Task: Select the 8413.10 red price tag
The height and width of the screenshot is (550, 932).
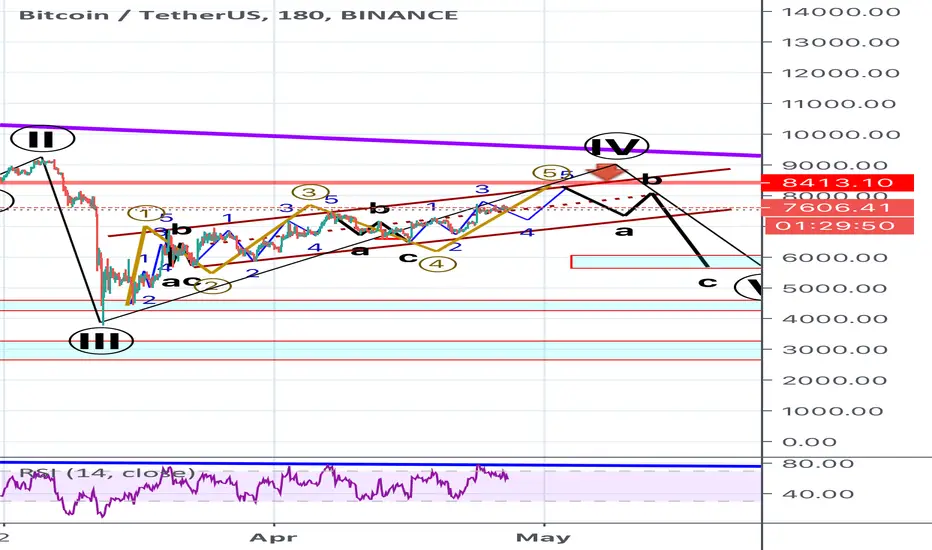Action: pyautogui.click(x=838, y=183)
